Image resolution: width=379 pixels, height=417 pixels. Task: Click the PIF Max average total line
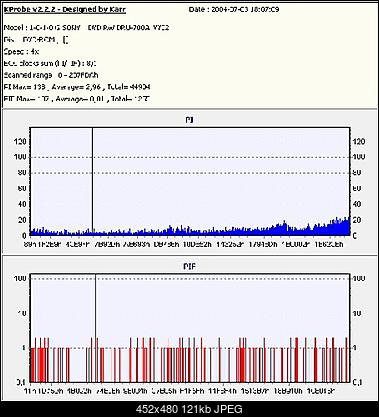(x=77, y=99)
